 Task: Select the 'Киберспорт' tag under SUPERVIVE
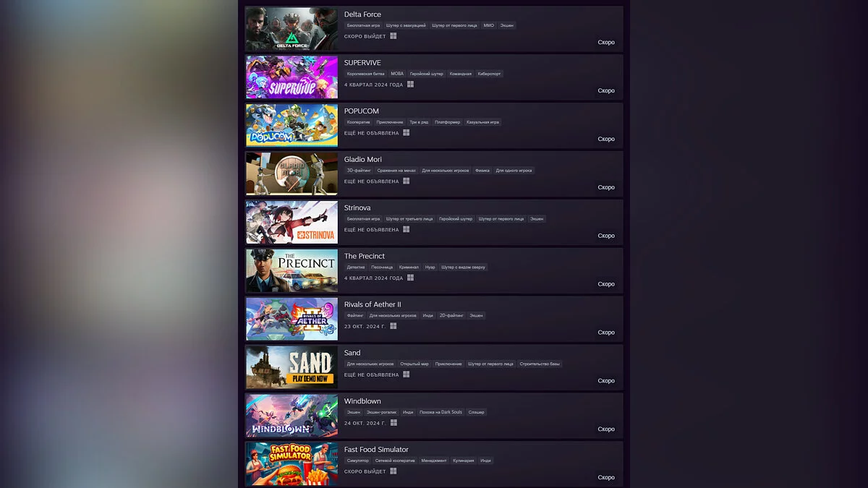pos(489,74)
